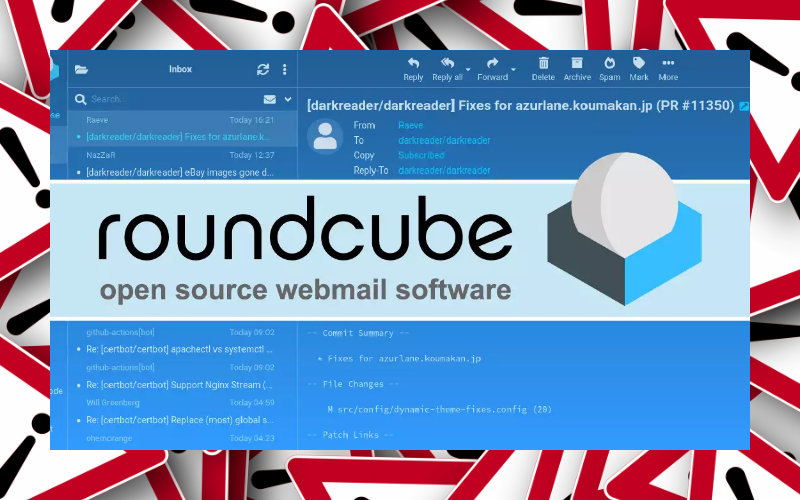Click the Mark tag icon

pos(639,63)
